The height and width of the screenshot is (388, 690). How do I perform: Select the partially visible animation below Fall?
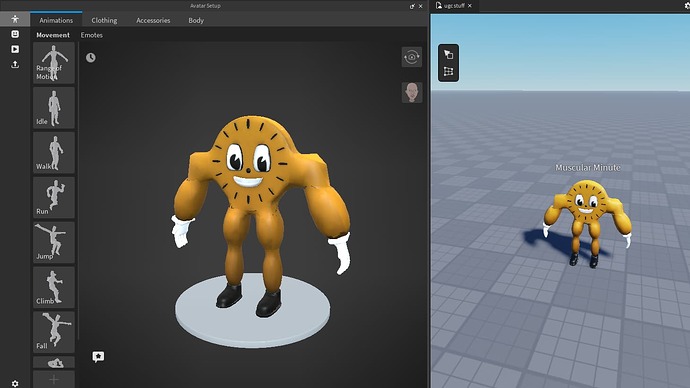click(54, 362)
